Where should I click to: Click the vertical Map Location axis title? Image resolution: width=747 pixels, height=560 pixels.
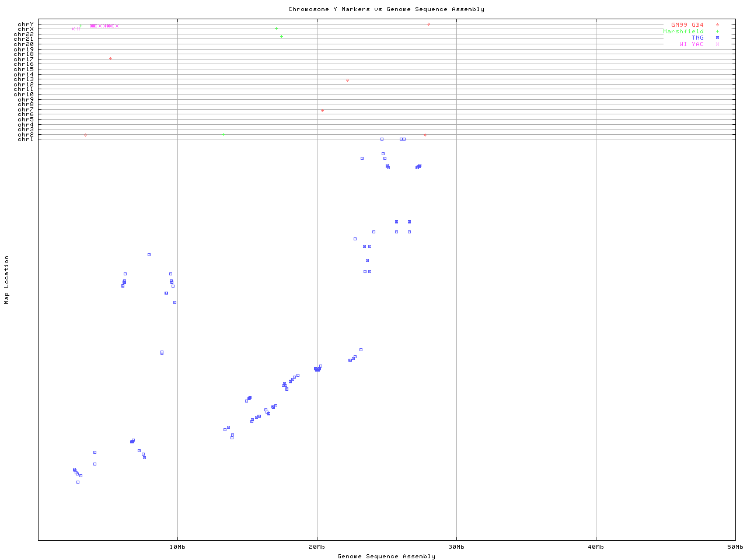coord(7,280)
